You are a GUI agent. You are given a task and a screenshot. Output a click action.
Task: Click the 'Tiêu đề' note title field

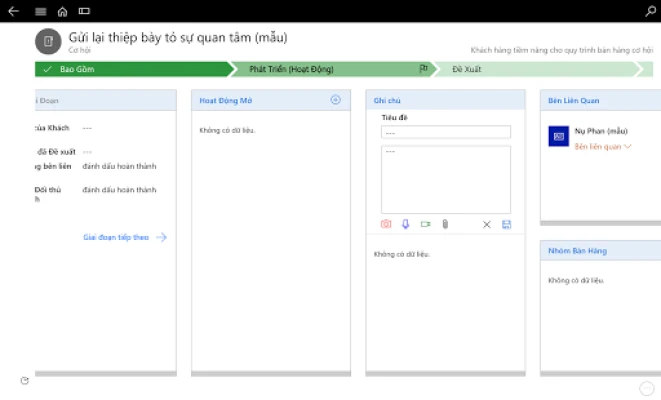[x=446, y=132]
